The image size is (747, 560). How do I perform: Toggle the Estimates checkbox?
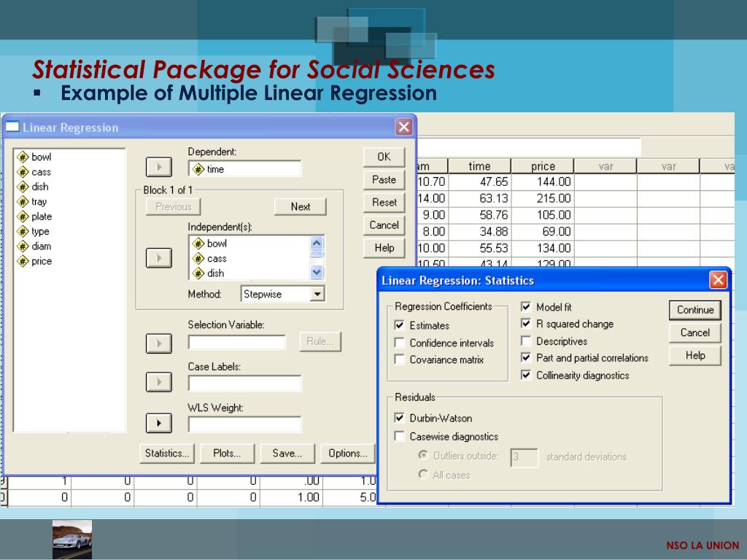click(x=399, y=325)
